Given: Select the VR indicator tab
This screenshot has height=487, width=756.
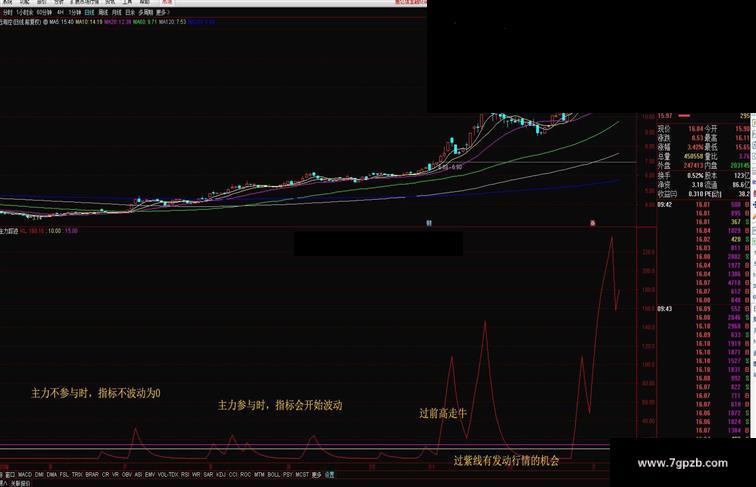Looking at the screenshot, I should tap(115, 475).
